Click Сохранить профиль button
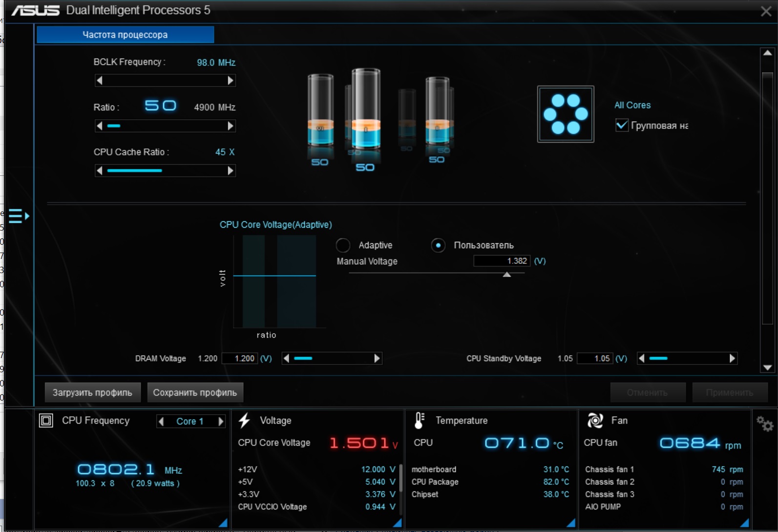The width and height of the screenshot is (778, 532). click(195, 393)
